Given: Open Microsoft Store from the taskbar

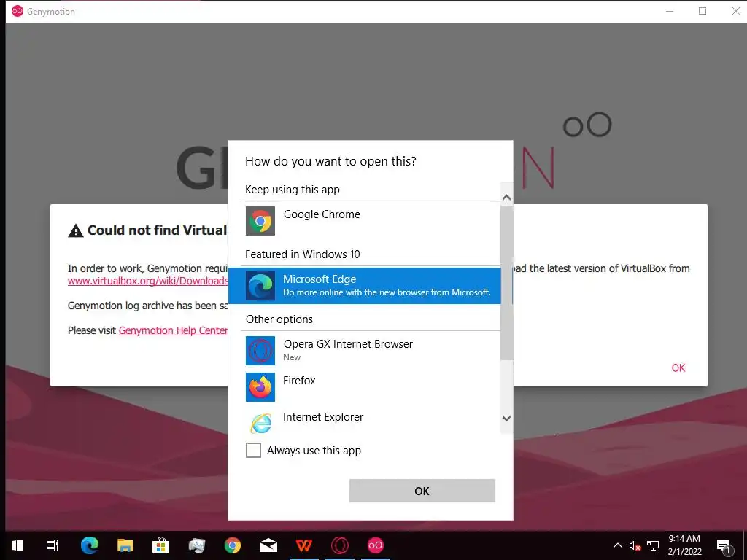Looking at the screenshot, I should coord(161,545).
